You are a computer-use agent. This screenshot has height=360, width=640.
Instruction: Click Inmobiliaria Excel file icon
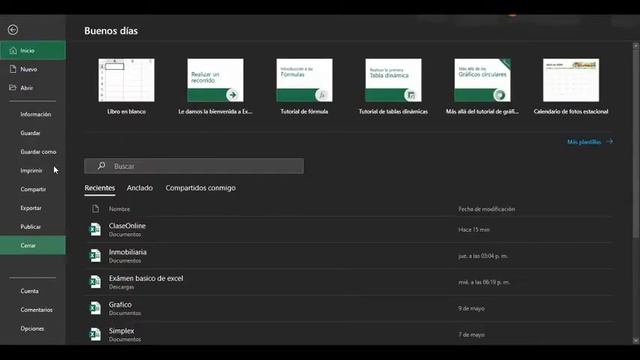pyautogui.click(x=95, y=256)
